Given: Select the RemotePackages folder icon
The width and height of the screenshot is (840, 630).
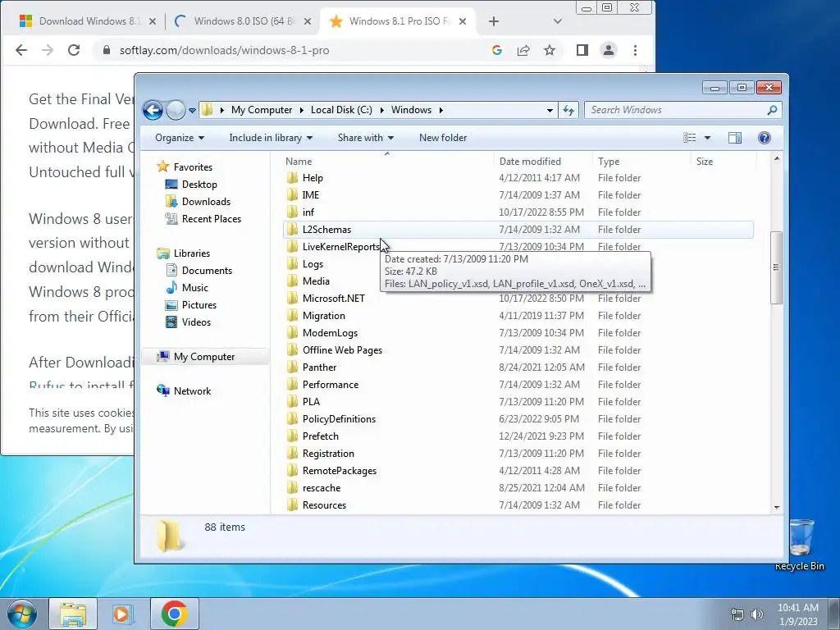Looking at the screenshot, I should point(293,470).
